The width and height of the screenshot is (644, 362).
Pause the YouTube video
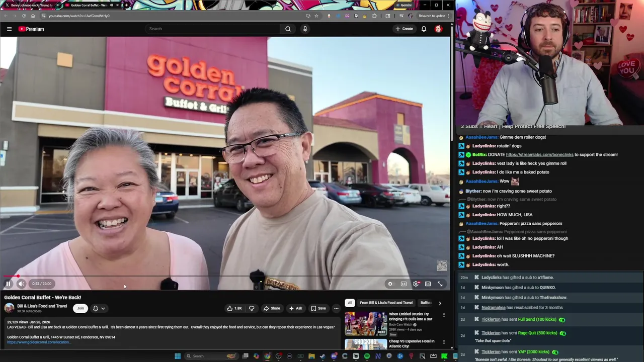point(8,284)
